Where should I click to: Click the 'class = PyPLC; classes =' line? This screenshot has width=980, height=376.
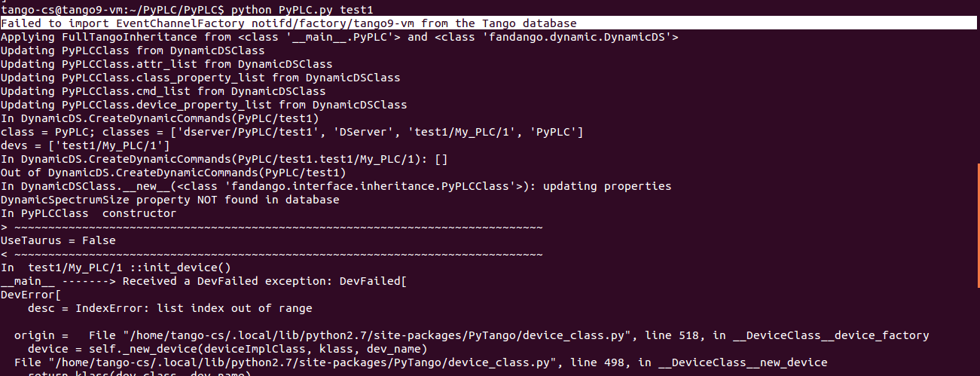click(292, 132)
